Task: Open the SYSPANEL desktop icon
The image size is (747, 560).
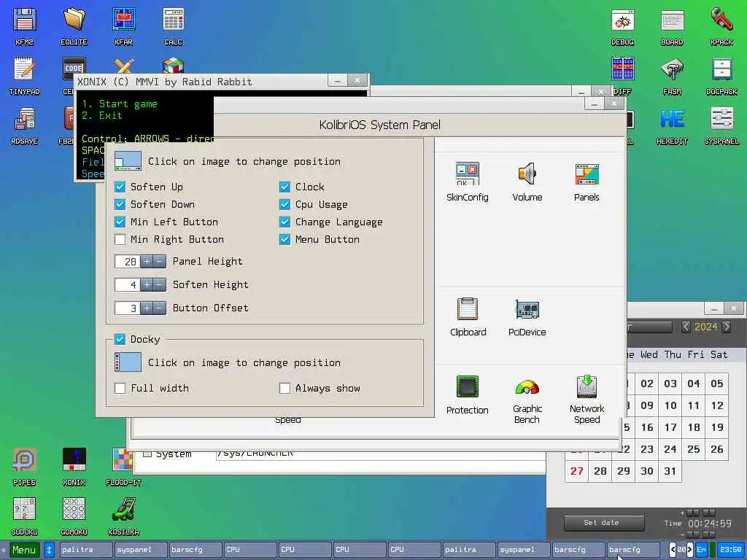Action: [721, 125]
